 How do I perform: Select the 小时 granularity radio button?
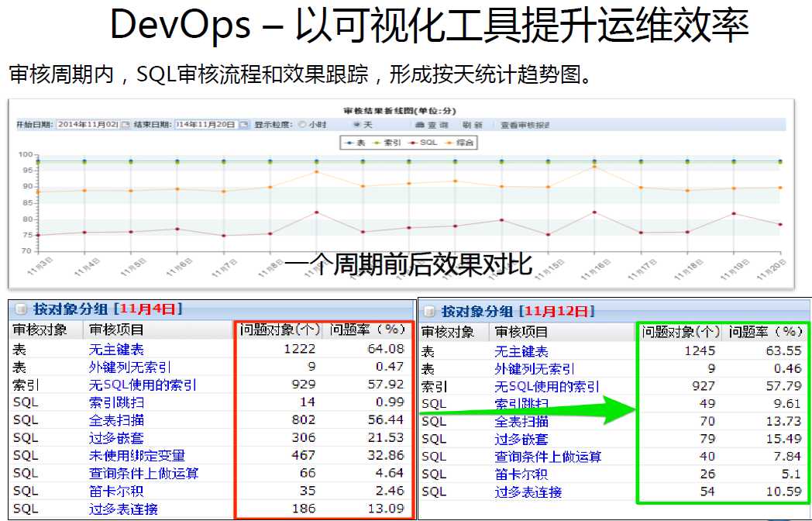click(x=302, y=125)
